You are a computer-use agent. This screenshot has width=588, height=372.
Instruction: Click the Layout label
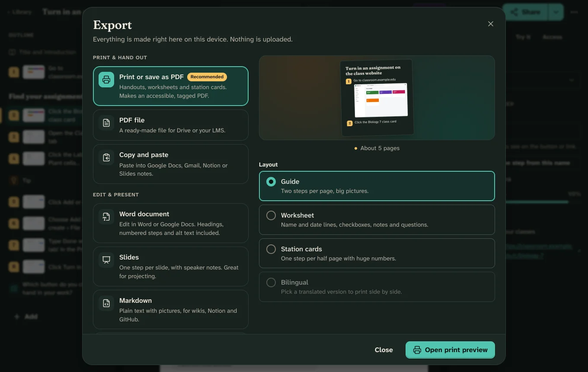[x=268, y=165]
